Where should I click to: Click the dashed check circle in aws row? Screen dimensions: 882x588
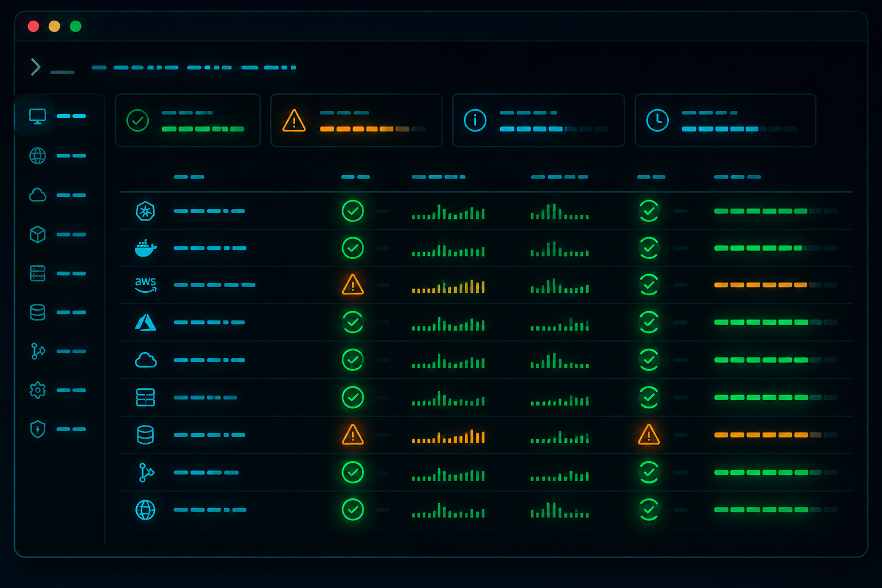pos(649,285)
